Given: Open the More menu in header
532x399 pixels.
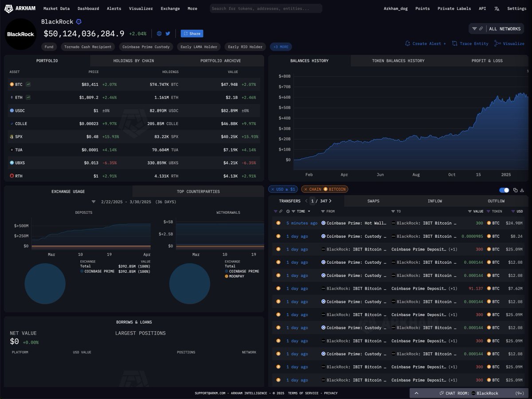Looking at the screenshot, I should coord(192,8).
